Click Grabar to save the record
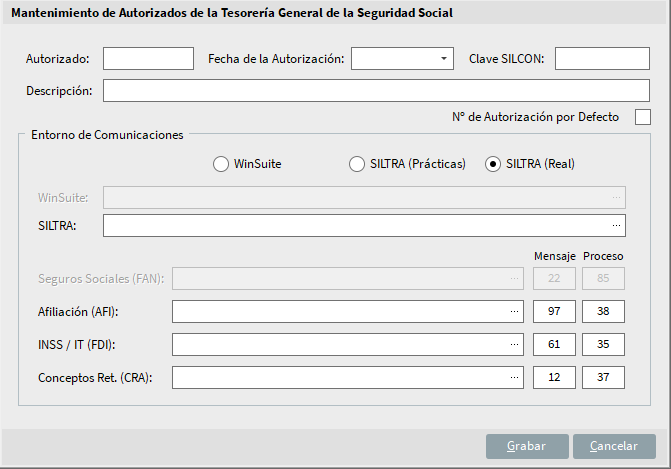The image size is (671, 469). (x=527, y=446)
